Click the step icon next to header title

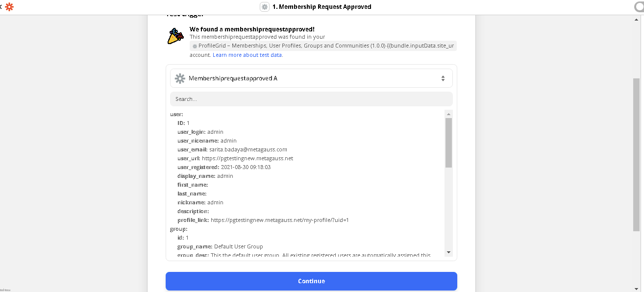tap(265, 7)
